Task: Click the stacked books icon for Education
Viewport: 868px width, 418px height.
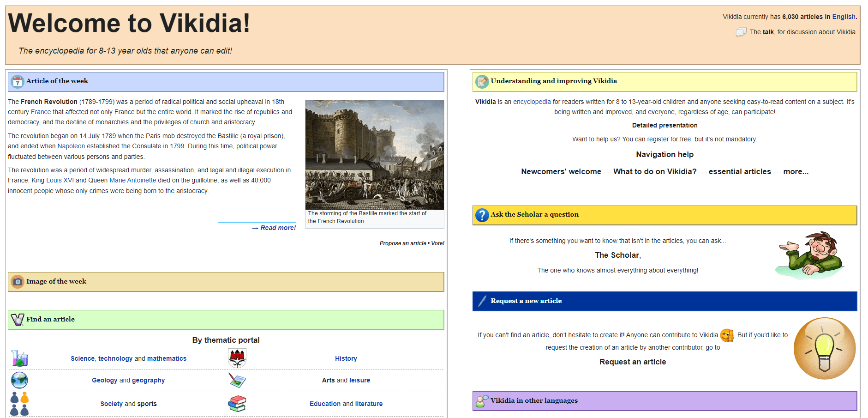Action: click(x=237, y=404)
